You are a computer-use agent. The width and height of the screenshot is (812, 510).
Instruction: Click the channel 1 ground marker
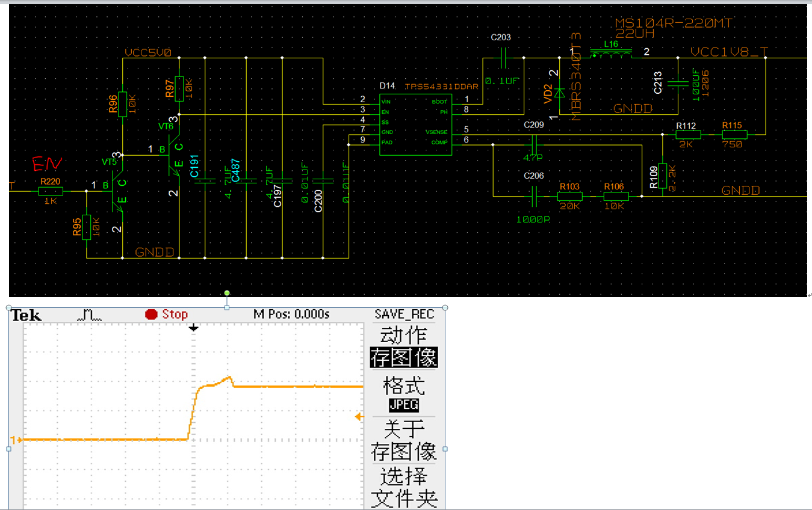tap(16, 440)
